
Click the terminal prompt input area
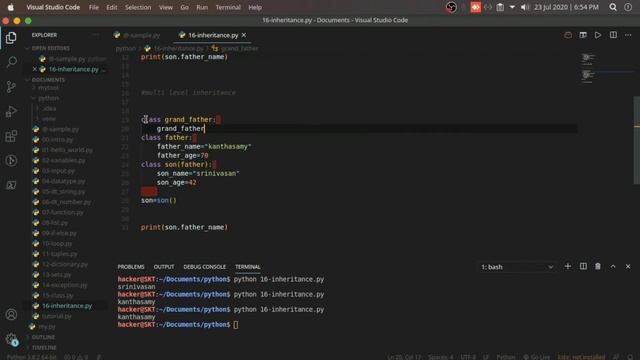pyautogui.click(x=236, y=325)
